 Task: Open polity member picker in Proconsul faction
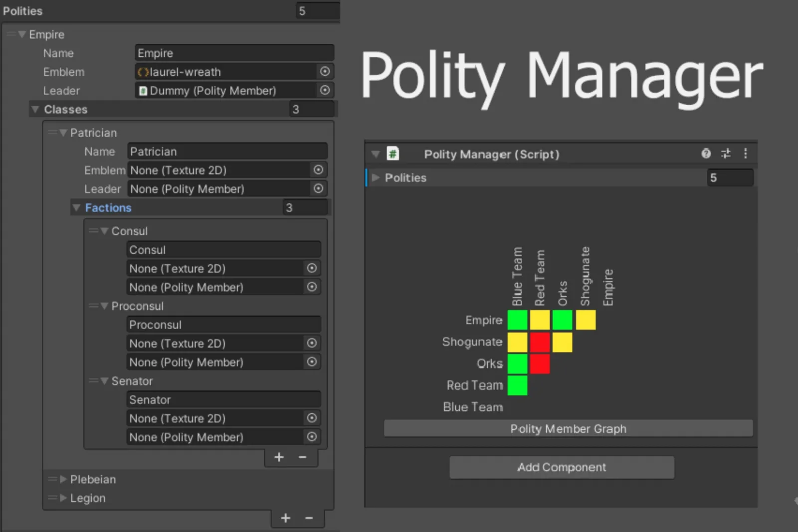pos(312,361)
